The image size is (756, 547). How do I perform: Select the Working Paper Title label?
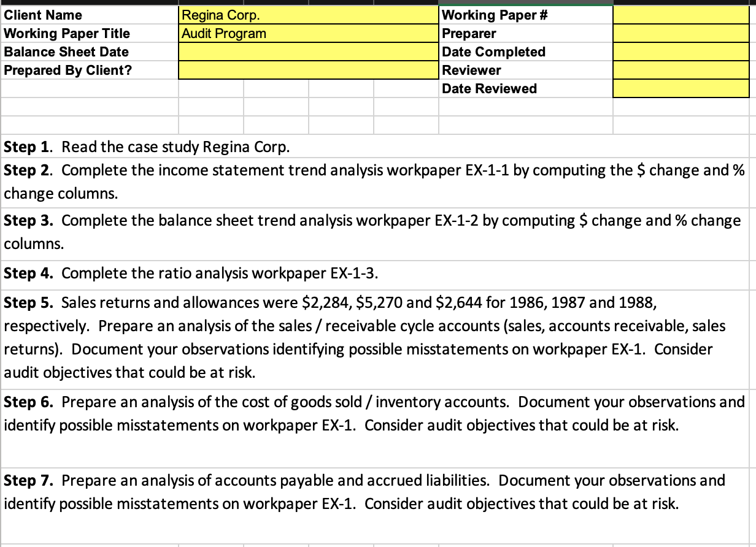pyautogui.click(x=89, y=33)
